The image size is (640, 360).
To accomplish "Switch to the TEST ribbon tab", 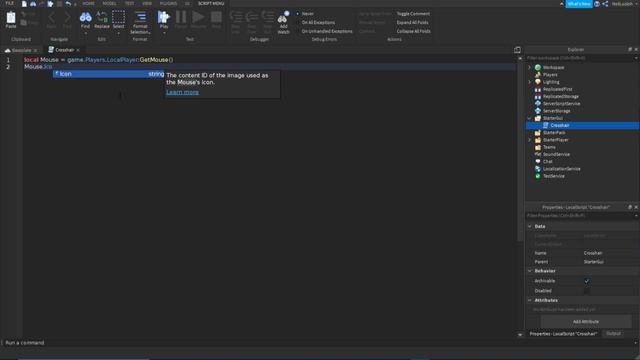I will (x=129, y=4).
